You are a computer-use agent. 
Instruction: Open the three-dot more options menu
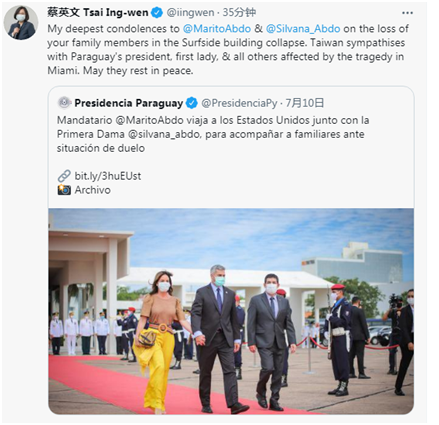(x=407, y=13)
